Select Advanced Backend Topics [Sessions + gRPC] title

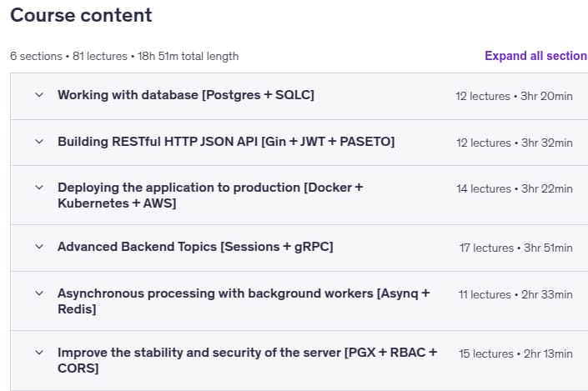[195, 247]
